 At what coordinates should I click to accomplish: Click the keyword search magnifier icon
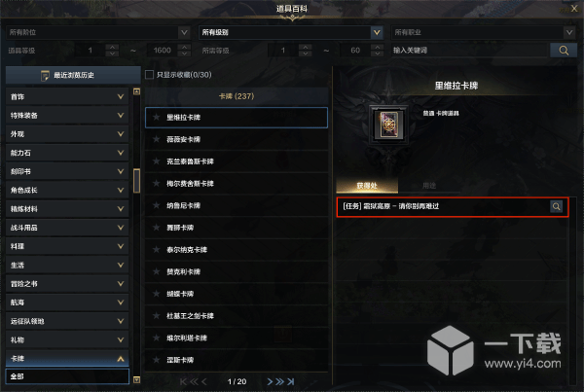pyautogui.click(x=564, y=51)
